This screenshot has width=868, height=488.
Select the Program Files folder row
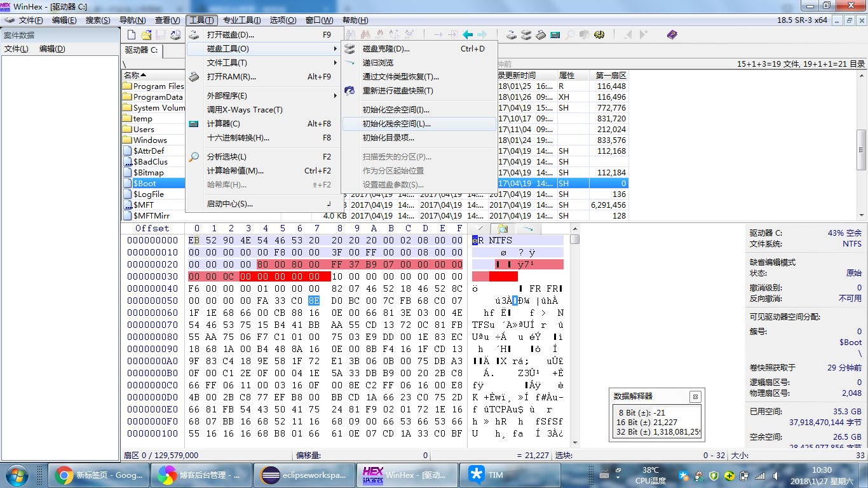click(x=153, y=86)
